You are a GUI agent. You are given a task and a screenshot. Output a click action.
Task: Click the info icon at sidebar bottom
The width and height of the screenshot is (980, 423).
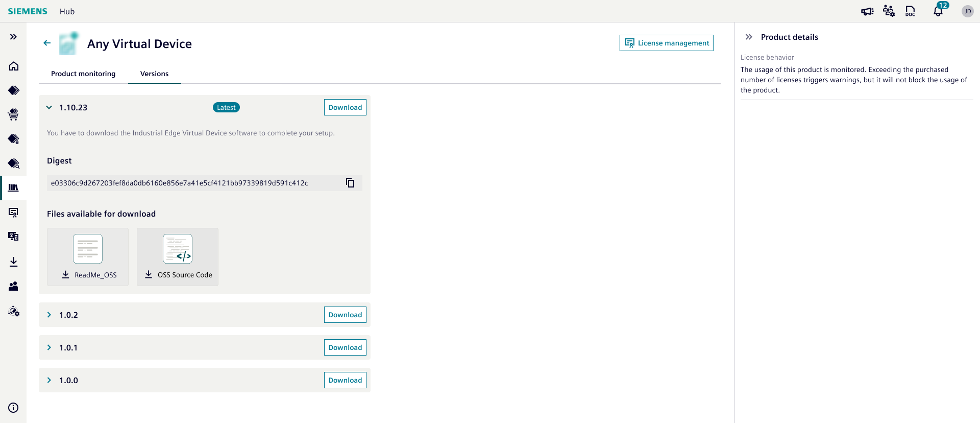pos(14,408)
